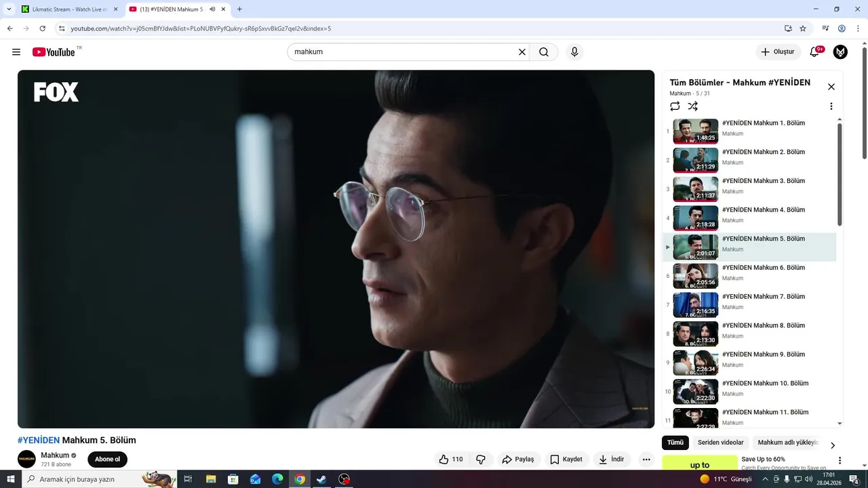Select current #YENİDEN Mahkum 5. Bölüm item

pyautogui.click(x=749, y=247)
